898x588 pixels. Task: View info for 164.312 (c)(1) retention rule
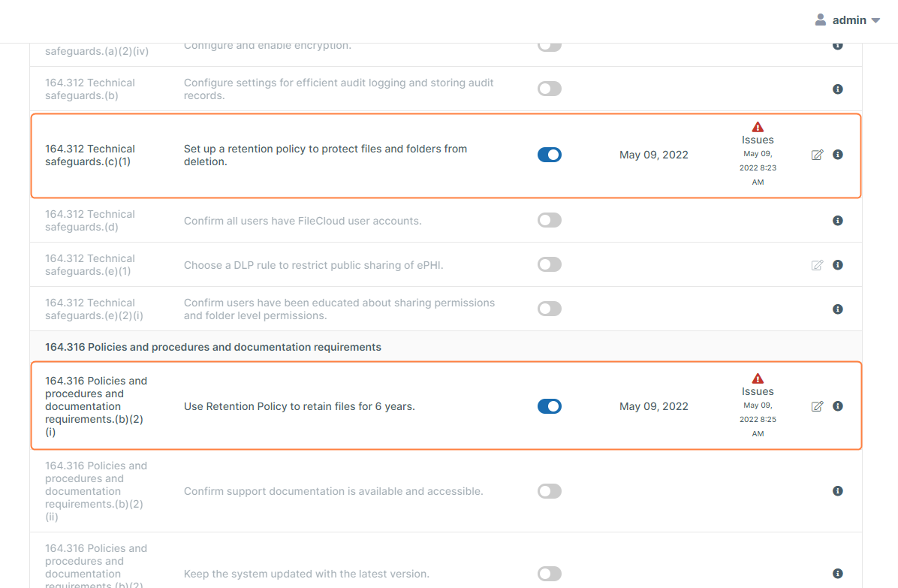click(x=838, y=155)
